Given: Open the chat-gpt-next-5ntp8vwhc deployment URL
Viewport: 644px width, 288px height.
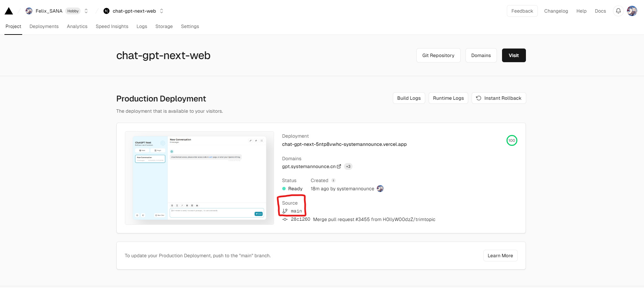Looking at the screenshot, I should point(344,144).
